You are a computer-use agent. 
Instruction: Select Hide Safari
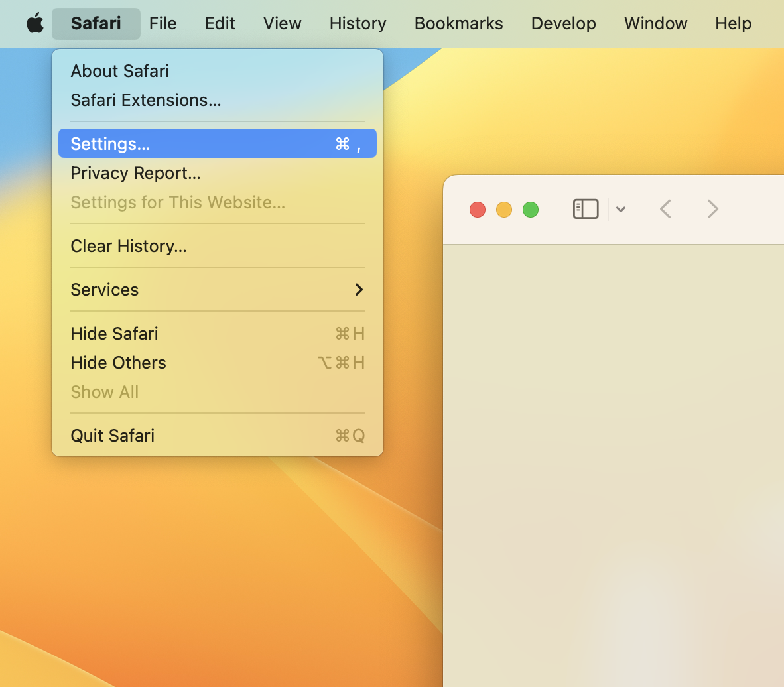115,334
